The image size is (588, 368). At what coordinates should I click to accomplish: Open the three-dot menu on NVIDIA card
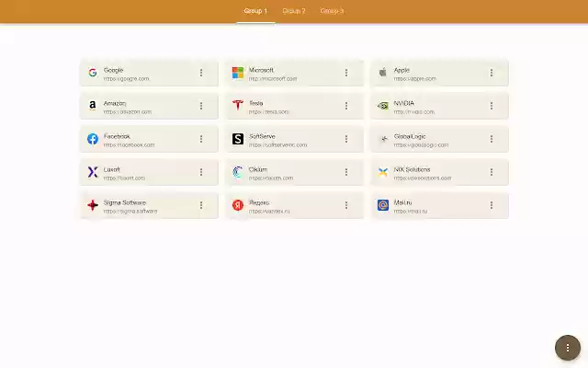pyautogui.click(x=492, y=106)
